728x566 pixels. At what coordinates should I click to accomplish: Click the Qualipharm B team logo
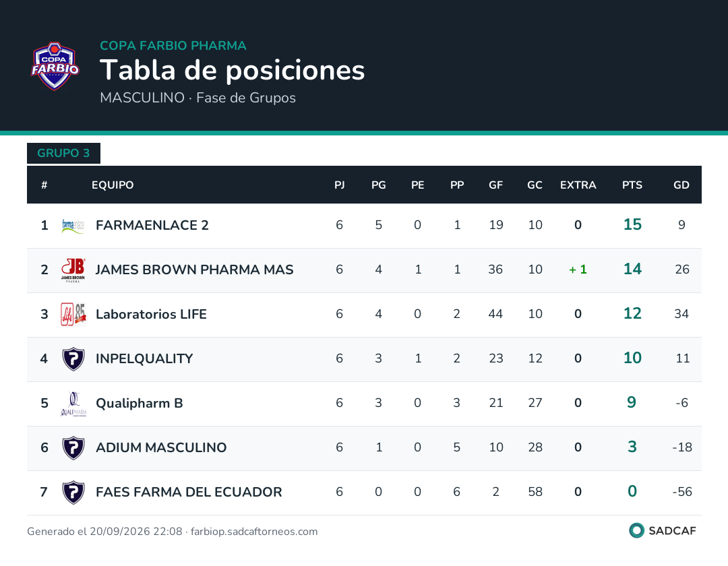[73, 404]
